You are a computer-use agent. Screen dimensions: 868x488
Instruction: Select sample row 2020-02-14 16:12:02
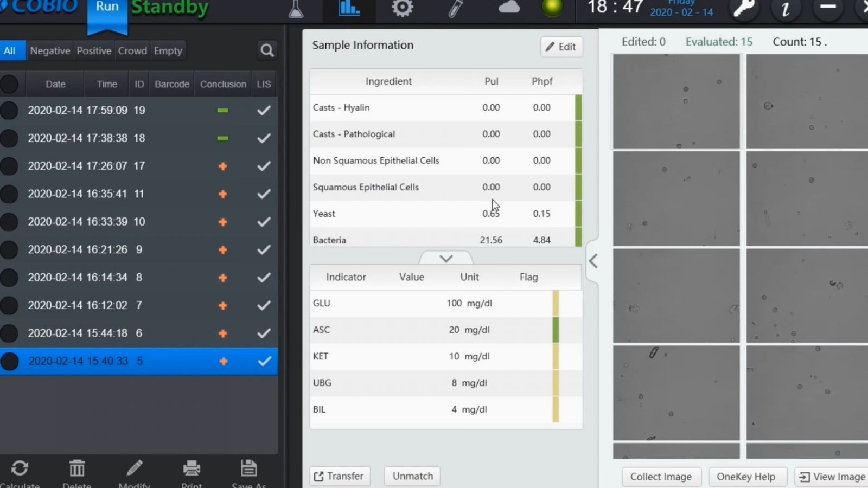(138, 305)
